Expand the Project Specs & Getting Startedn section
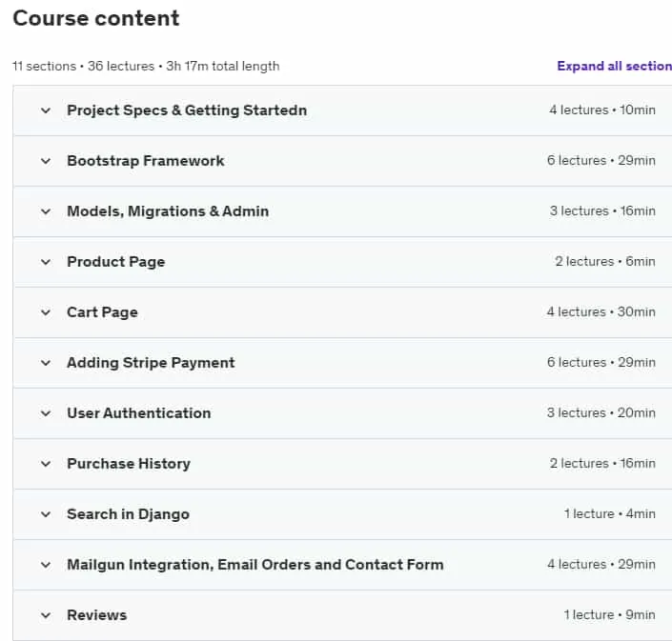This screenshot has width=672, height=641. pos(342,110)
